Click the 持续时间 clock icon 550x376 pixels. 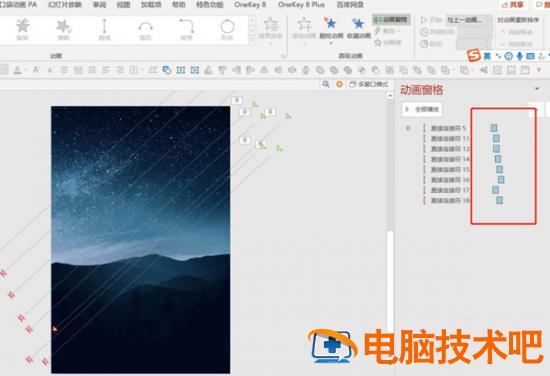click(x=424, y=32)
